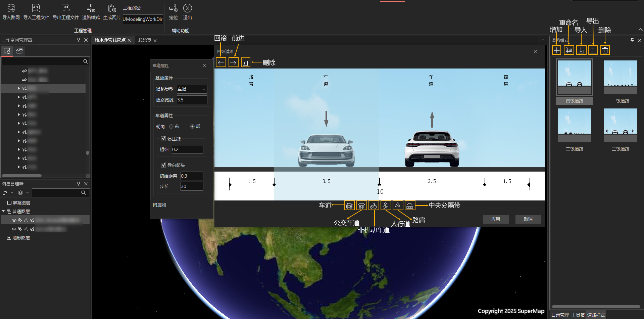Add a new road style
Image resolution: width=644 pixels, height=319 pixels.
pyautogui.click(x=556, y=50)
